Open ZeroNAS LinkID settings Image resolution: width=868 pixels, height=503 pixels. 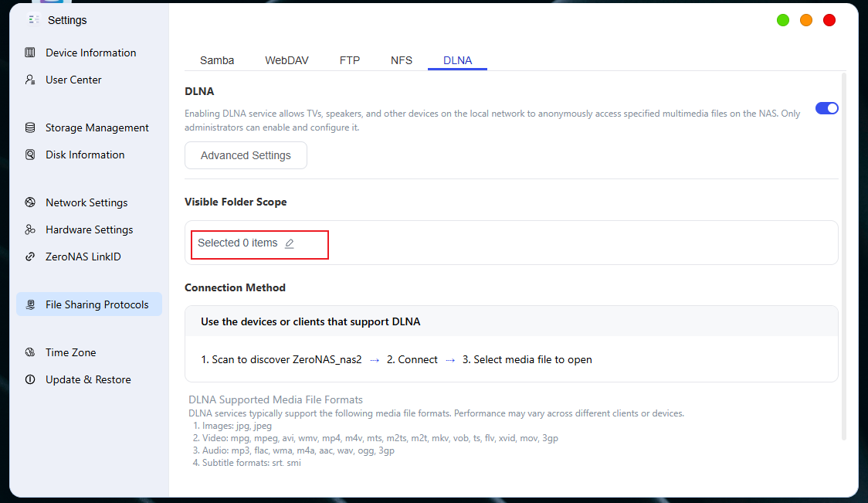click(89, 257)
